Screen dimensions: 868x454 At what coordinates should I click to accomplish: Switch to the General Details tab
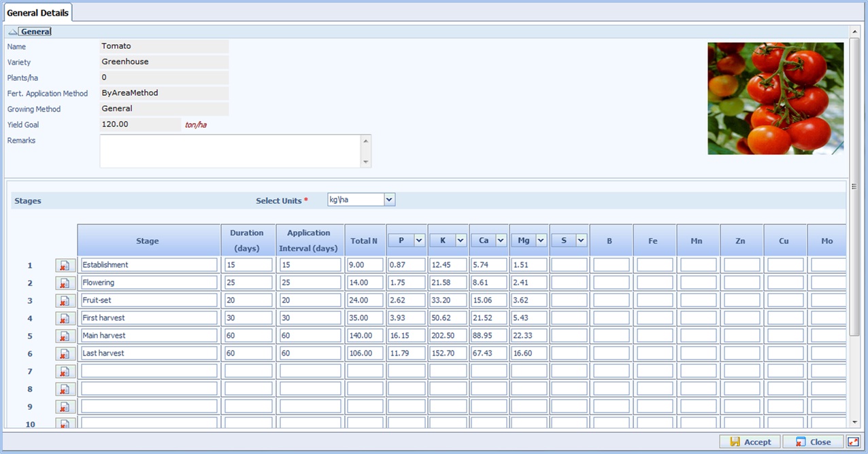[x=37, y=13]
